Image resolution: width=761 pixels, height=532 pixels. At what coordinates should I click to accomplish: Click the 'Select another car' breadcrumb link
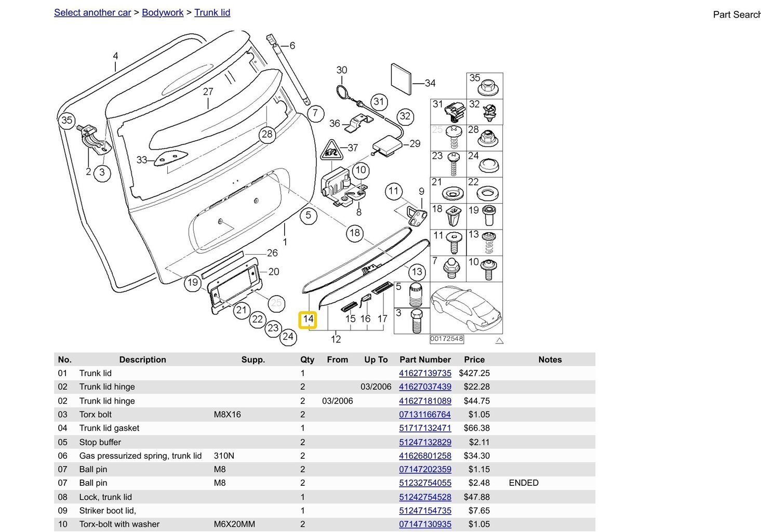tap(92, 12)
